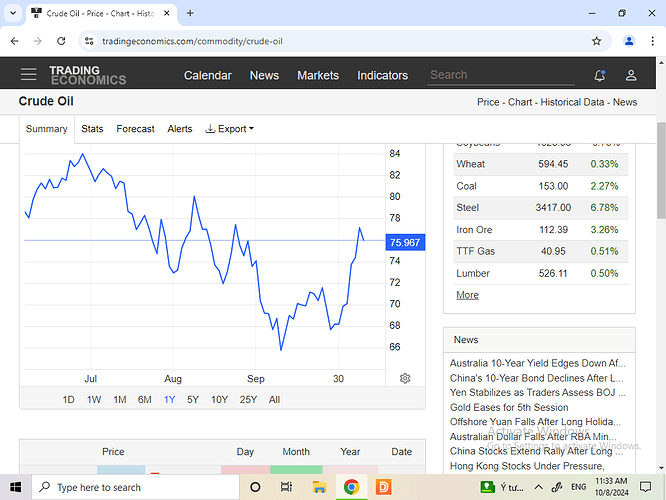Viewport: 666px width, 500px height.
Task: Open the Chrome profile icon
Action: pyautogui.click(x=629, y=41)
